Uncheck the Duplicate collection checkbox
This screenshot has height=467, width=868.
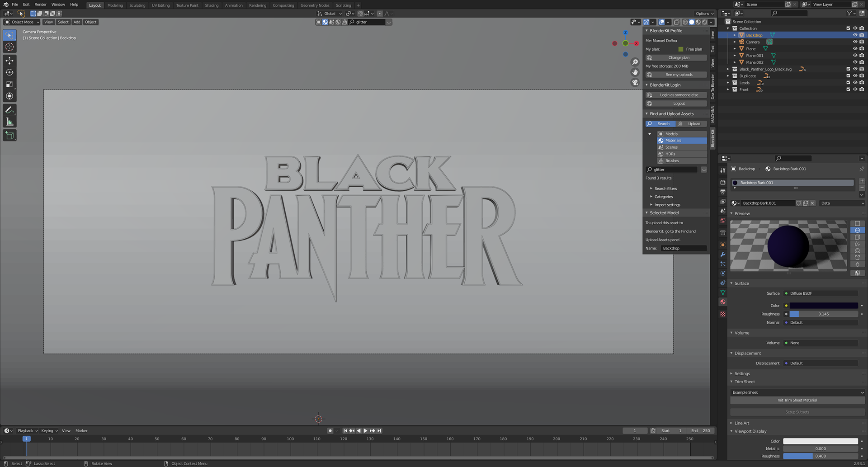848,76
